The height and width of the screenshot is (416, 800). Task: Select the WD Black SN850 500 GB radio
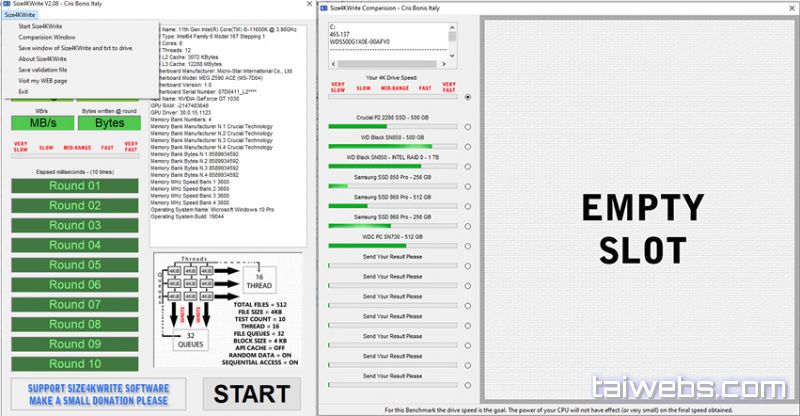tap(467, 147)
